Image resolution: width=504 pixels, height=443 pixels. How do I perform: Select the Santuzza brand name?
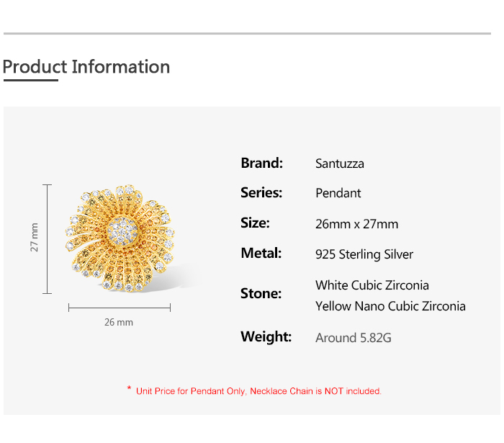pos(340,164)
